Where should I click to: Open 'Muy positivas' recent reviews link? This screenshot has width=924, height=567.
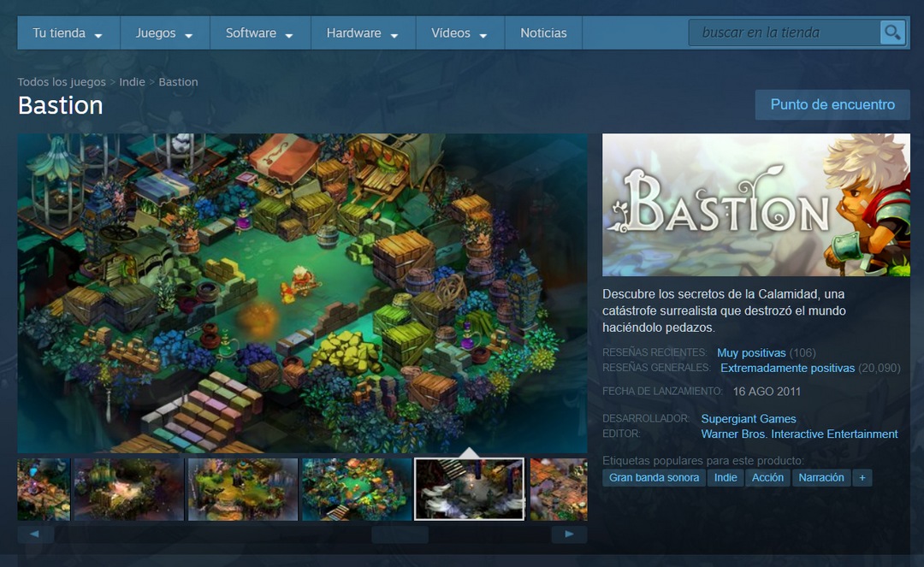pos(751,352)
